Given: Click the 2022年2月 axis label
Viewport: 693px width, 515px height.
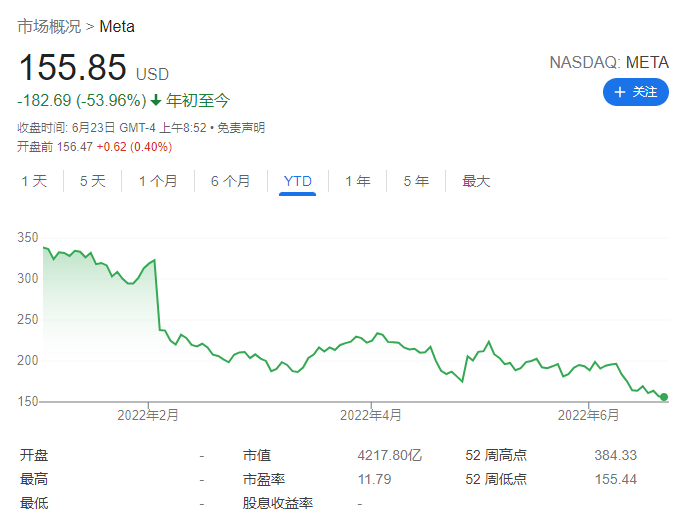Looking at the screenshot, I should click(x=148, y=415).
